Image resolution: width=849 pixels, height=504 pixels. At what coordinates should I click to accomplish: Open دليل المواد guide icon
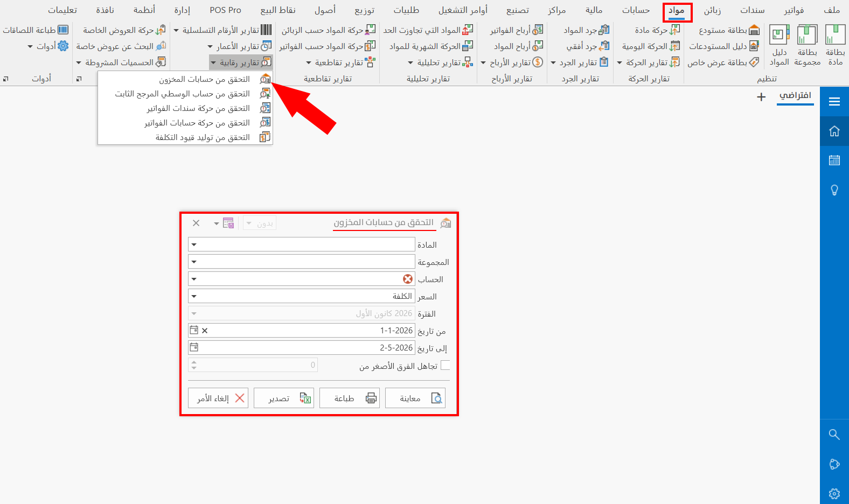pos(779,45)
